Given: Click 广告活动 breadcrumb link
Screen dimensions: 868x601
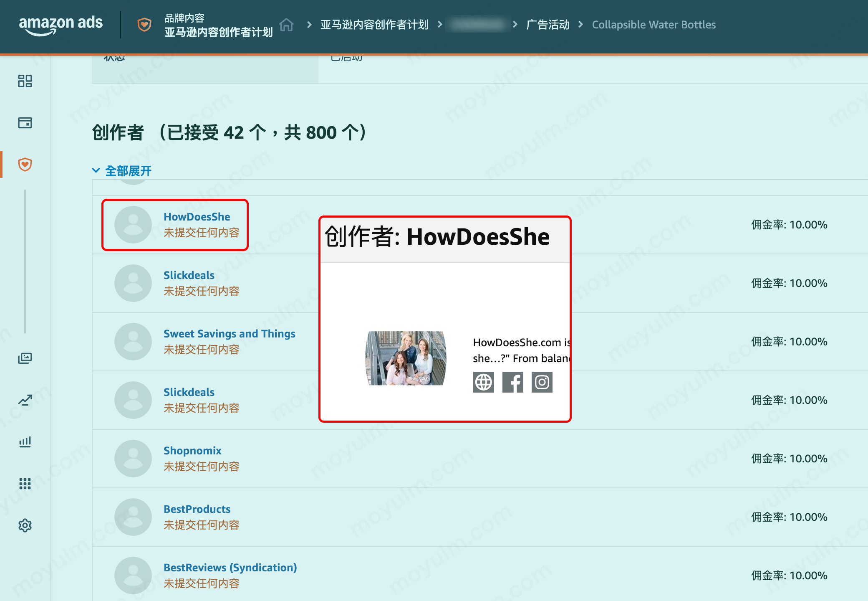Looking at the screenshot, I should [x=548, y=25].
